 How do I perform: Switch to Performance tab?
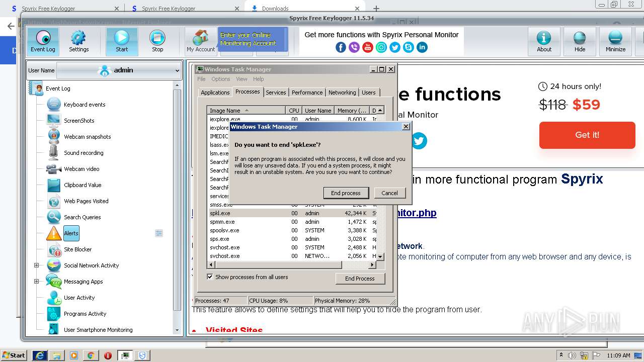click(307, 93)
